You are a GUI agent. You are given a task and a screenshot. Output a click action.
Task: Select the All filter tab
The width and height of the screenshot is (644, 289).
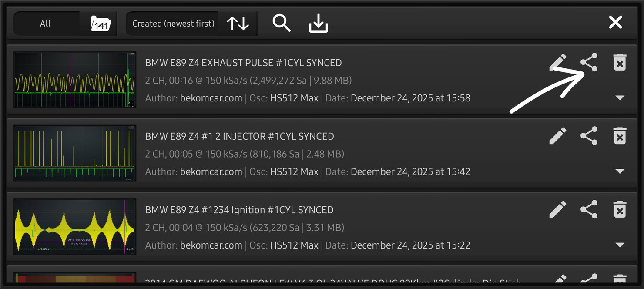46,24
